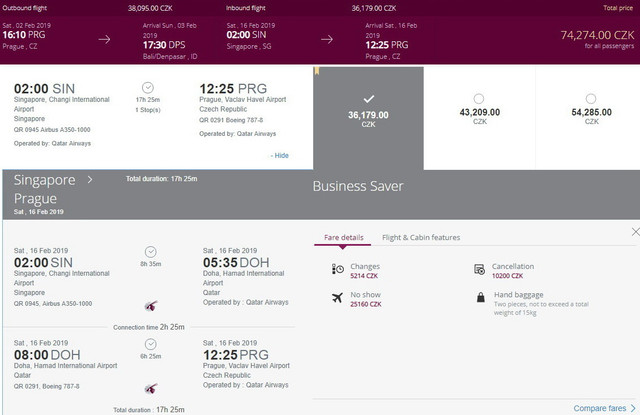This screenshot has height=415, width=640.
Task: Click the outbound flight arrow icon
Action: [104, 39]
